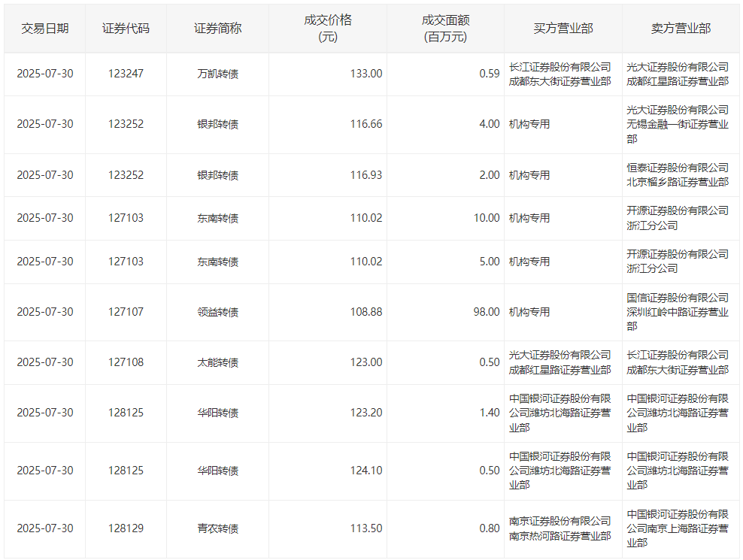This screenshot has height=560, width=743.
Task: Click price value 113.50
Action: [x=365, y=528]
